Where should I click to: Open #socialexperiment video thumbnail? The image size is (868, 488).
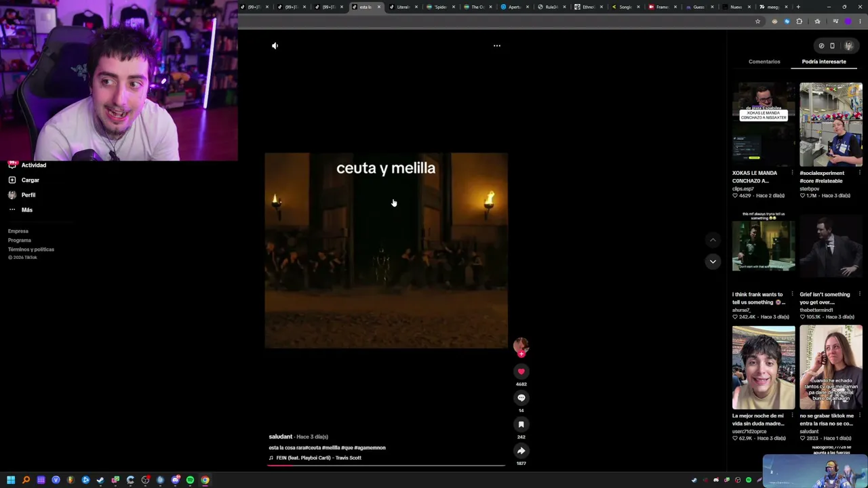click(x=831, y=125)
